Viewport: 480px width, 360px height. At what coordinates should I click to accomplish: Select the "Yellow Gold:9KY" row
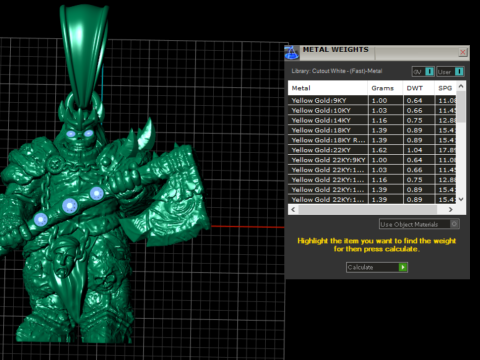[x=372, y=100]
